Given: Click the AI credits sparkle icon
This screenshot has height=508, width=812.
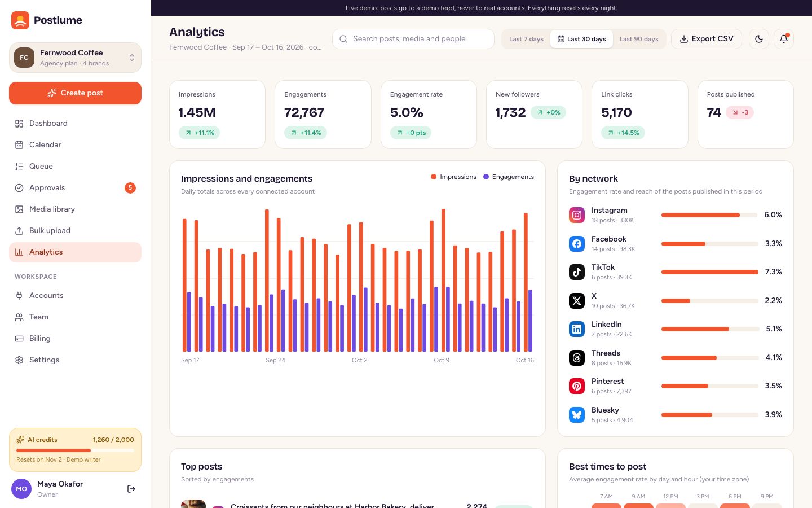Looking at the screenshot, I should 20,440.
